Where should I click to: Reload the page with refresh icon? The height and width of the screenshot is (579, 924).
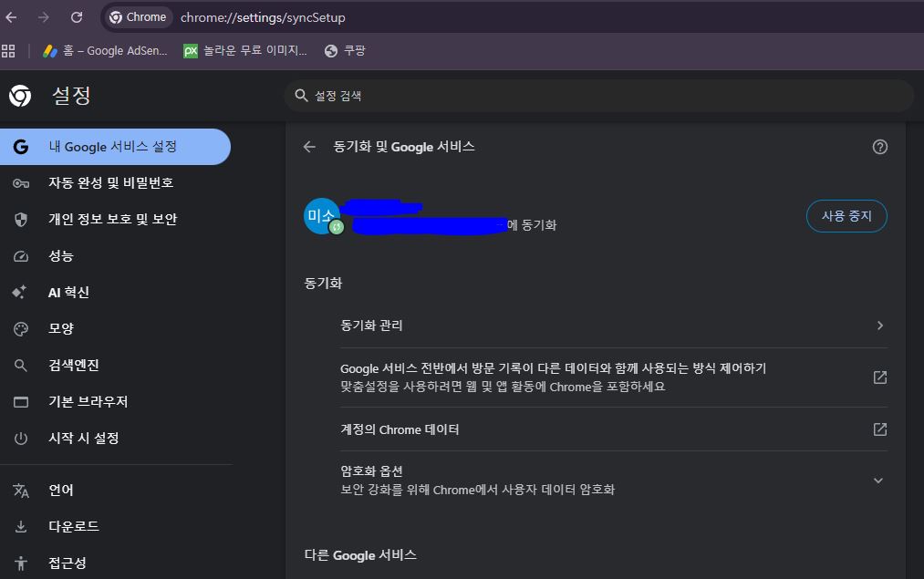point(77,17)
